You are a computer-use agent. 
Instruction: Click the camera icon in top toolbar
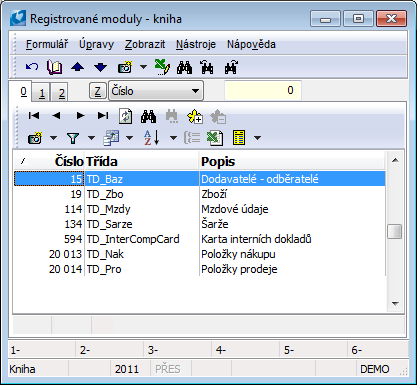(125, 67)
